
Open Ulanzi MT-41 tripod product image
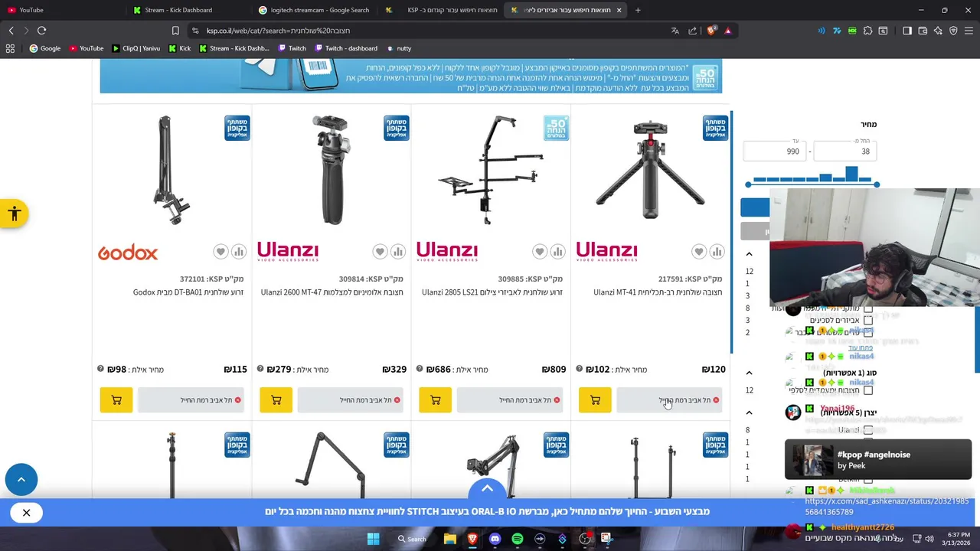650,171
